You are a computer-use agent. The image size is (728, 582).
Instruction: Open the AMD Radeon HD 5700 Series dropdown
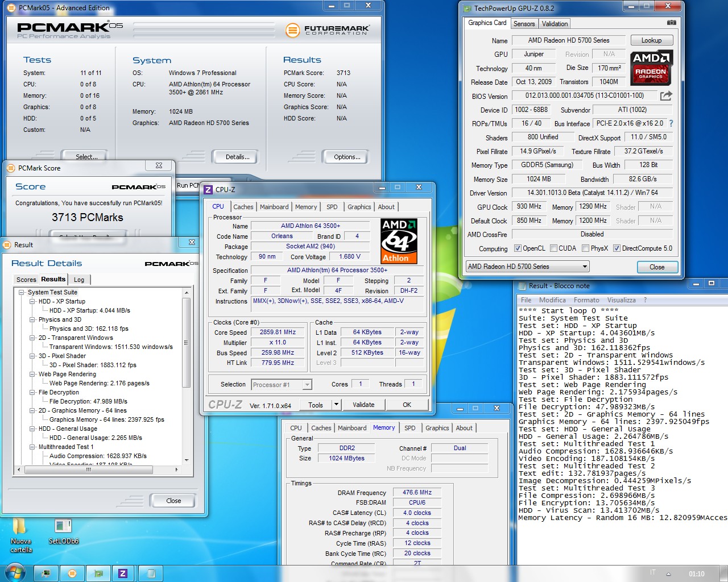[x=527, y=267]
